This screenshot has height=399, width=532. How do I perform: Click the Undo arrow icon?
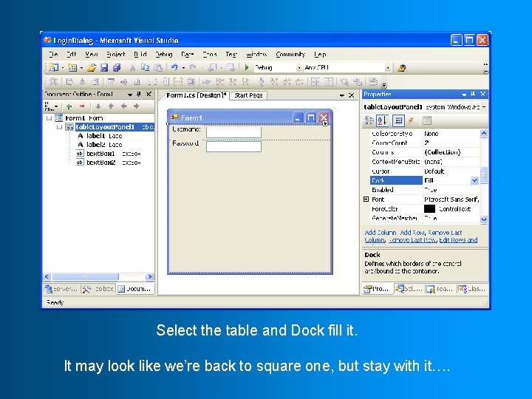174,67
